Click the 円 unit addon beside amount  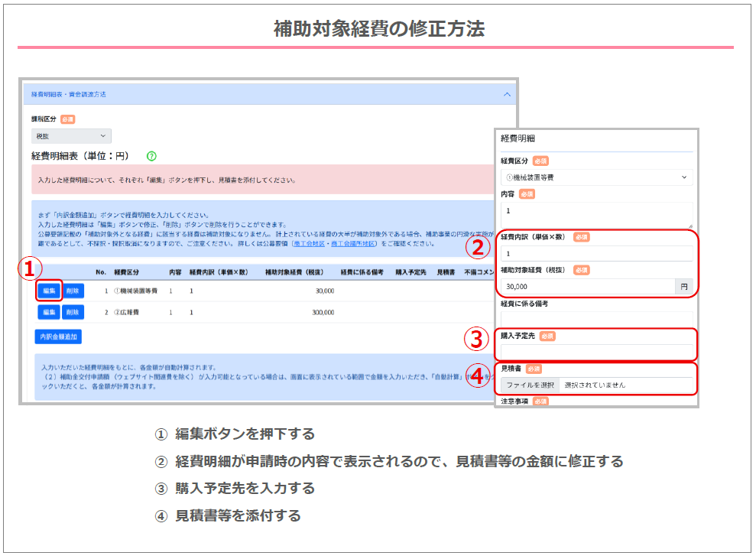pyautogui.click(x=684, y=286)
